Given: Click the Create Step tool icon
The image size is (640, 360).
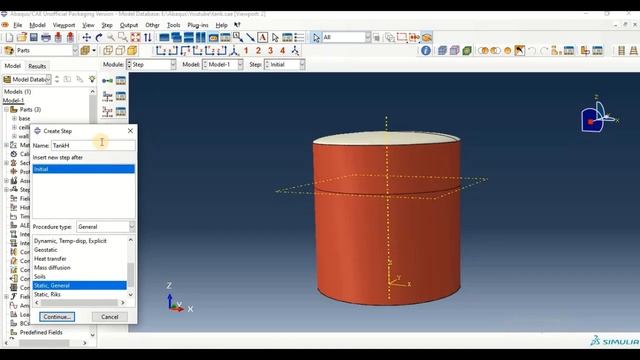Looking at the screenshot, I should (107, 80).
